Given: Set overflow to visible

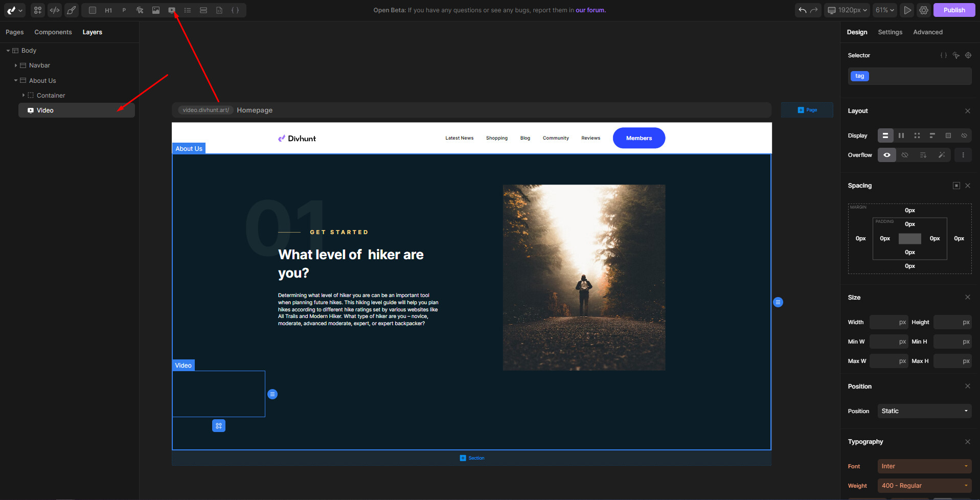Looking at the screenshot, I should click(x=887, y=155).
